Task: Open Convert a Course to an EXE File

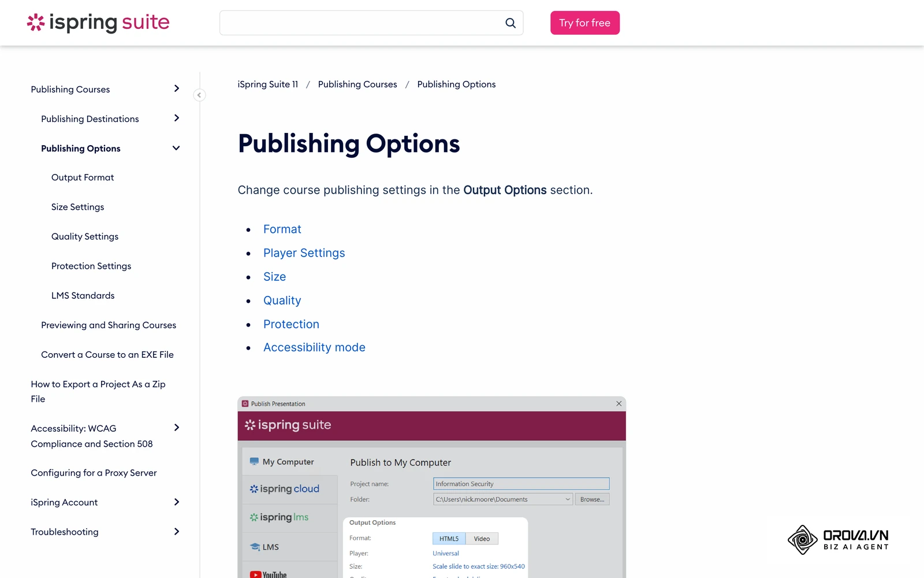Action: point(107,354)
